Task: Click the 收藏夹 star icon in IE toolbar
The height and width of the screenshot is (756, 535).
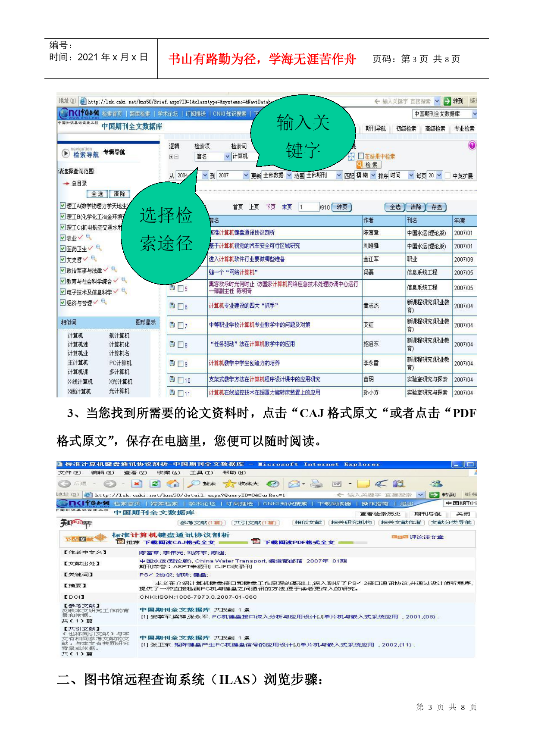Action: pyautogui.click(x=229, y=484)
